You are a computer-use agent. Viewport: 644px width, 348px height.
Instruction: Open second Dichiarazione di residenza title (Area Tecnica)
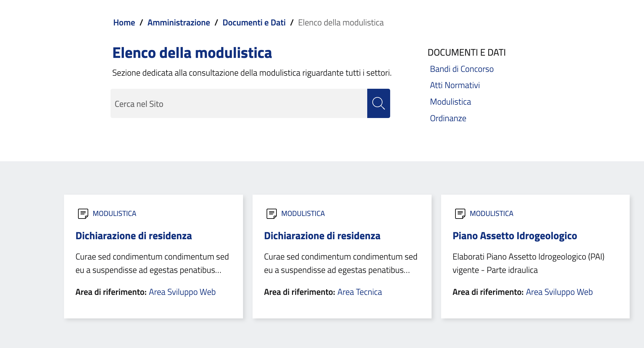pyautogui.click(x=322, y=236)
